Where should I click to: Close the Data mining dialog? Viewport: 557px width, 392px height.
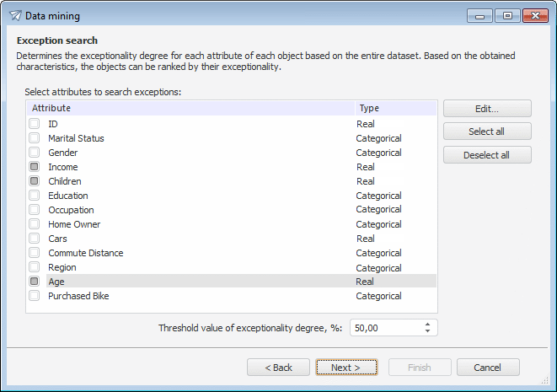(535, 15)
